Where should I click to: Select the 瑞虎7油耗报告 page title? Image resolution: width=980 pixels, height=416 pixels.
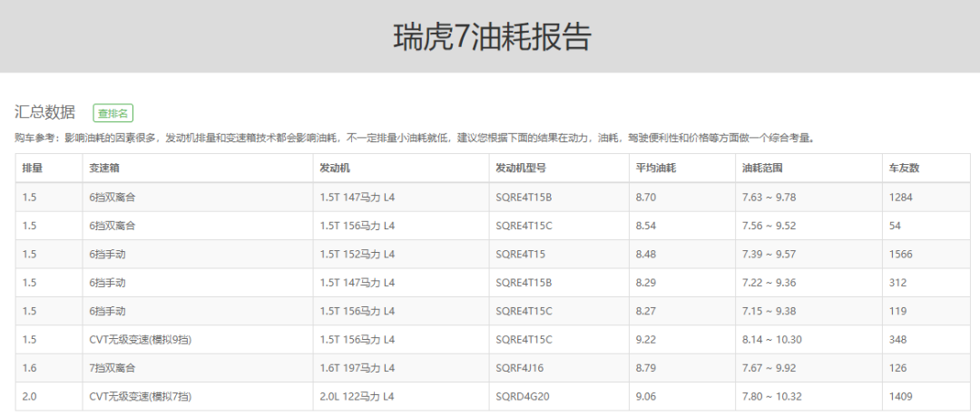(492, 36)
